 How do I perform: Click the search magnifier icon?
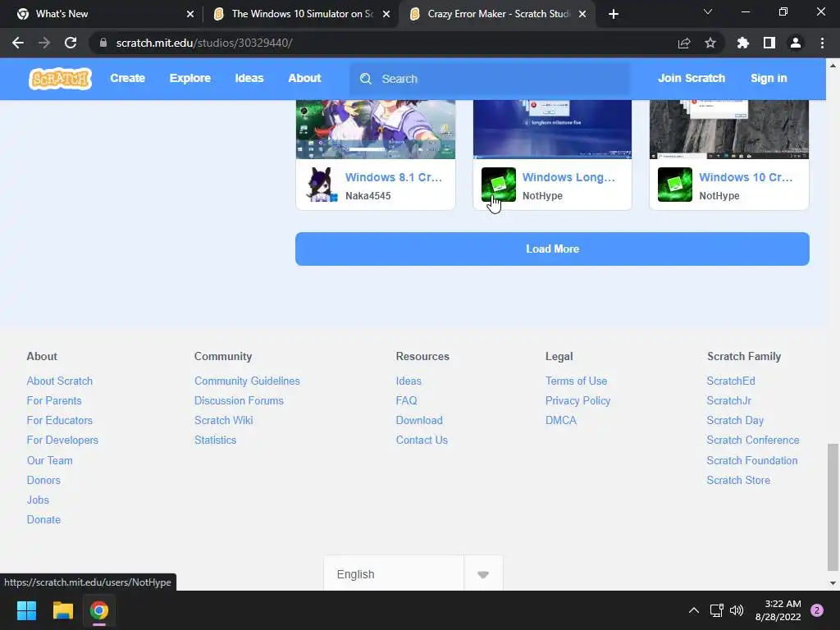pyautogui.click(x=366, y=79)
